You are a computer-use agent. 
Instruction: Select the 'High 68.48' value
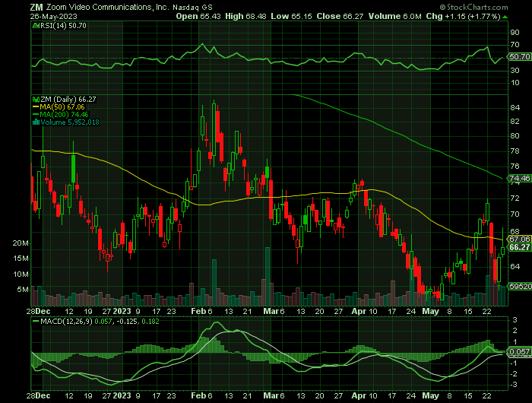tap(245, 16)
